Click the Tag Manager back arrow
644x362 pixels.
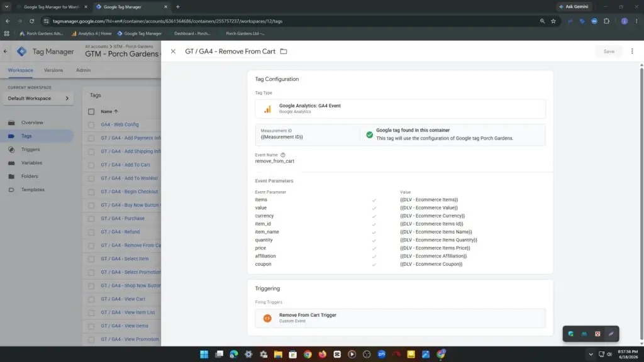pyautogui.click(x=5, y=52)
